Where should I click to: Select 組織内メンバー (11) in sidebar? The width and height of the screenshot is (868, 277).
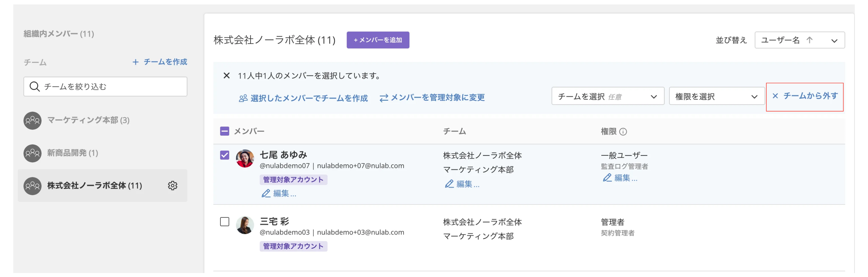point(59,34)
